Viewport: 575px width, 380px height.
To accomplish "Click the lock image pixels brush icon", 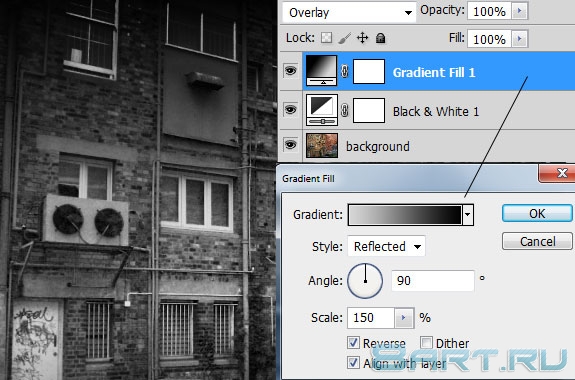I will coord(344,37).
